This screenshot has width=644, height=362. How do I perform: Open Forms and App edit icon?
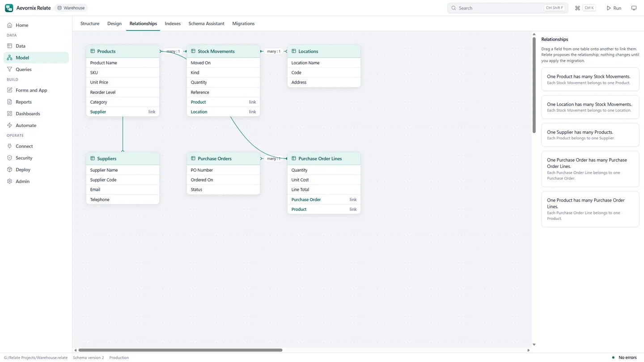click(x=9, y=90)
